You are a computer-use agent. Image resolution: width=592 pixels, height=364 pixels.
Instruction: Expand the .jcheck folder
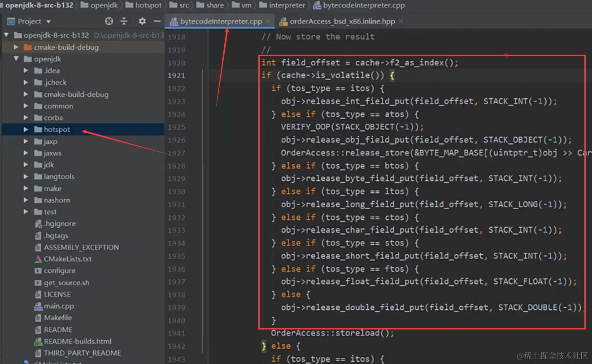(26, 82)
